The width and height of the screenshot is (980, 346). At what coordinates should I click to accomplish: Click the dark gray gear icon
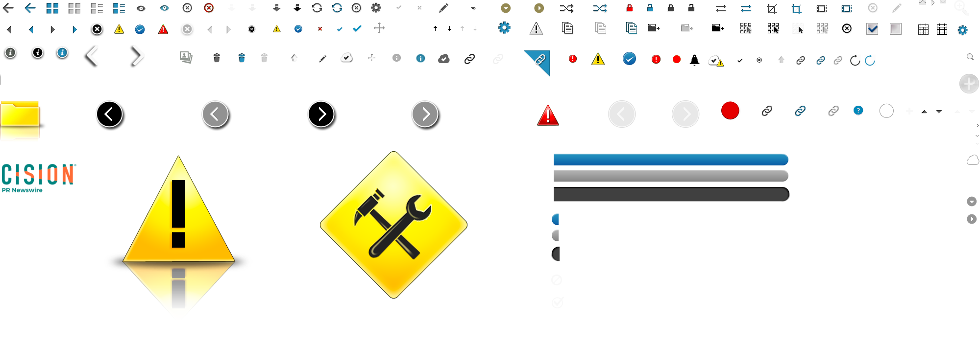click(x=376, y=8)
